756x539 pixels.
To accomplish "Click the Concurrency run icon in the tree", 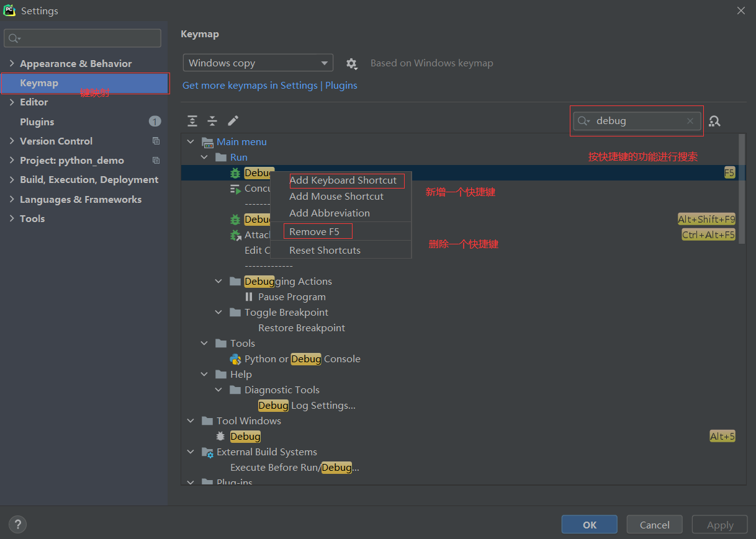I will (x=235, y=189).
